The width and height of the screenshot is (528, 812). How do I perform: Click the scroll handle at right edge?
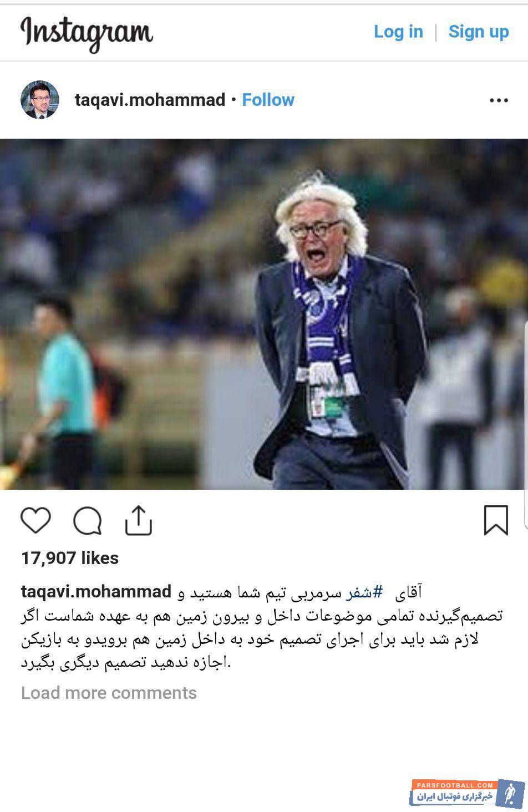tap(526, 424)
